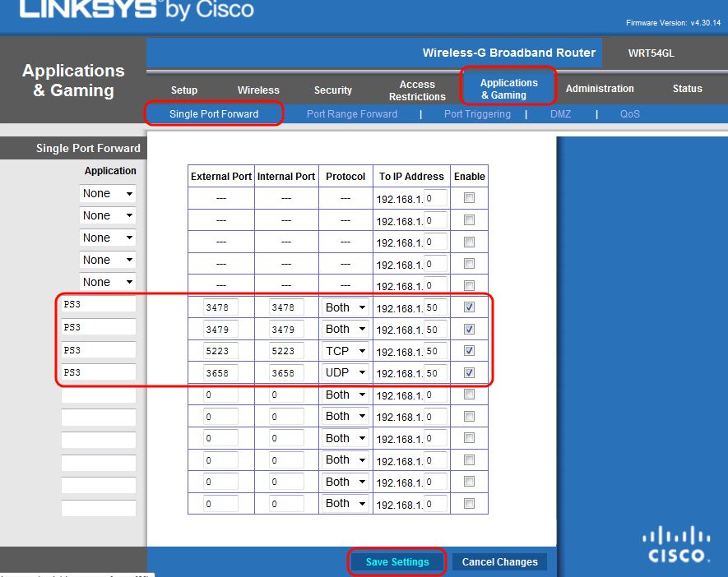This screenshot has height=577, width=728.
Task: Click application name field in port 5223 row
Action: [99, 350]
